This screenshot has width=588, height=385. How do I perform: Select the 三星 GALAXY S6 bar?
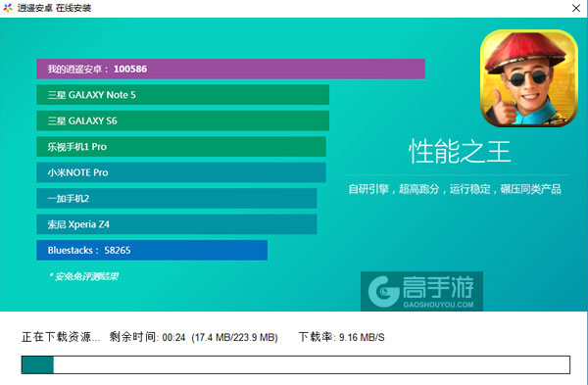tap(183, 120)
